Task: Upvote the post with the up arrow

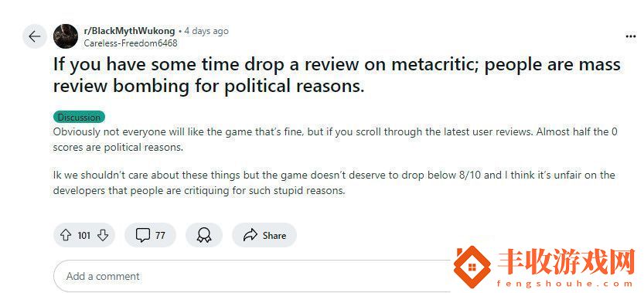Action: tap(66, 236)
